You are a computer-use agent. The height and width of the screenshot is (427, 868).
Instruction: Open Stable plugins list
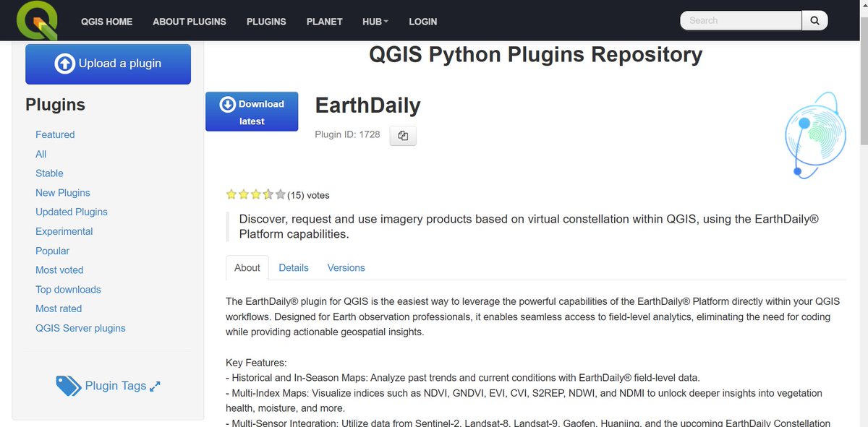coord(49,173)
